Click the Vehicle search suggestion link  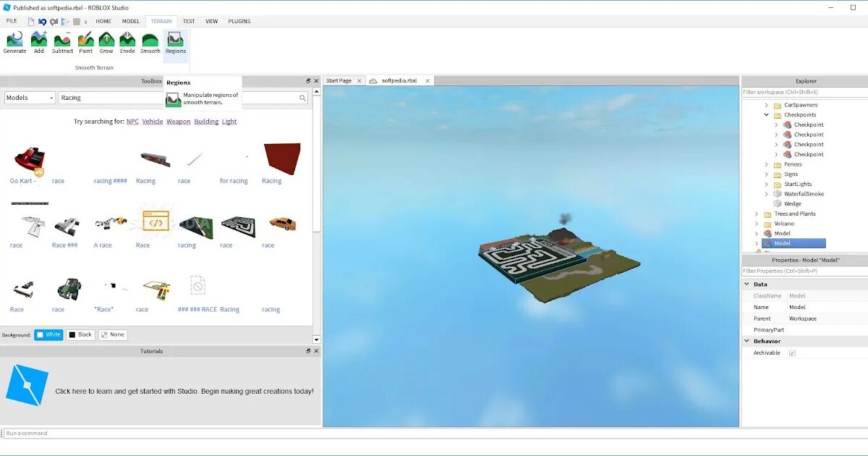point(153,122)
